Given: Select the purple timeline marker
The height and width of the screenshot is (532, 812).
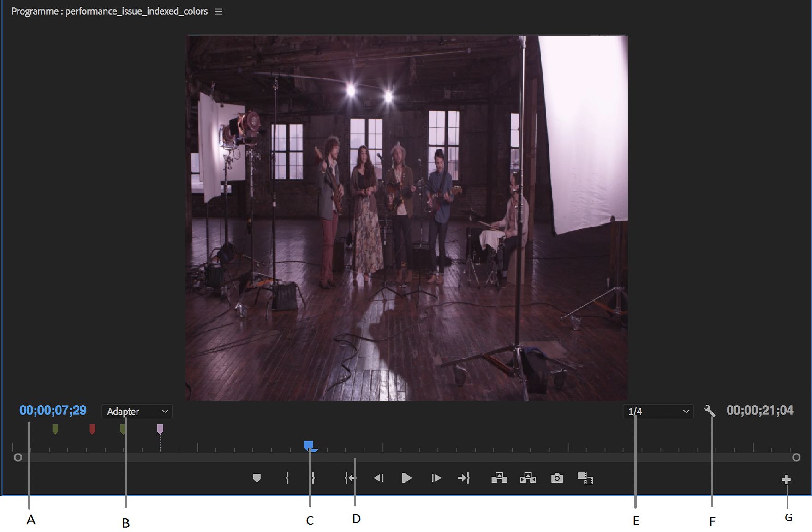Looking at the screenshot, I should [160, 430].
